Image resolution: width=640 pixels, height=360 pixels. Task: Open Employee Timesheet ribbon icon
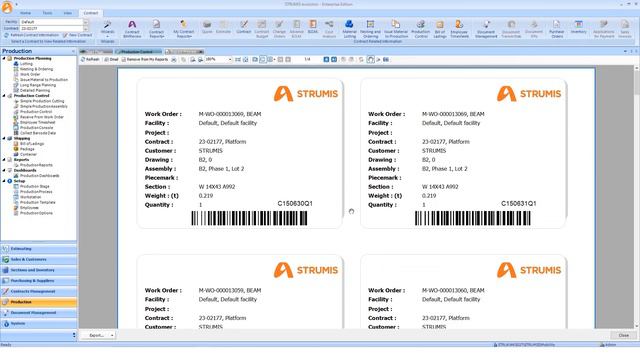[x=459, y=29]
